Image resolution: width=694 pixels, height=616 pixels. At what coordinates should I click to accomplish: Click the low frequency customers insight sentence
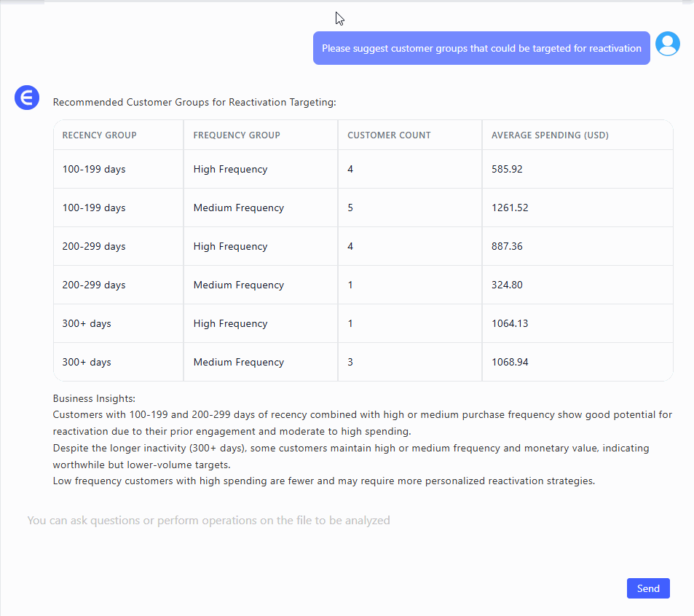click(x=323, y=481)
